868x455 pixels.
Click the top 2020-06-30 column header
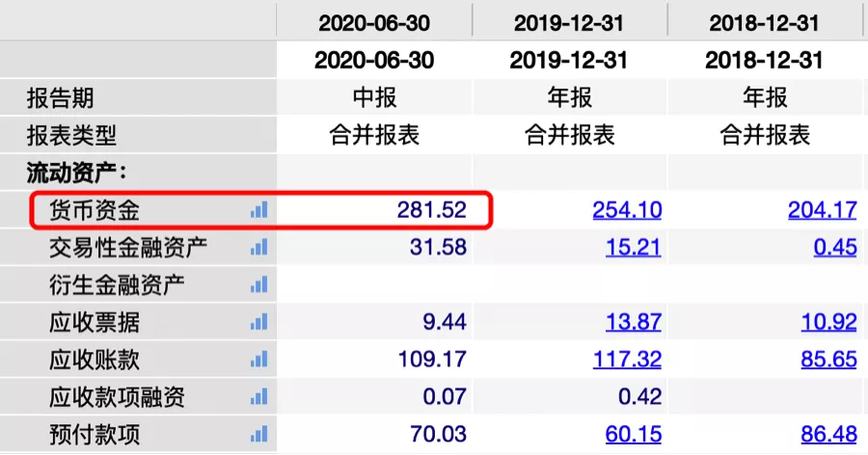[374, 23]
